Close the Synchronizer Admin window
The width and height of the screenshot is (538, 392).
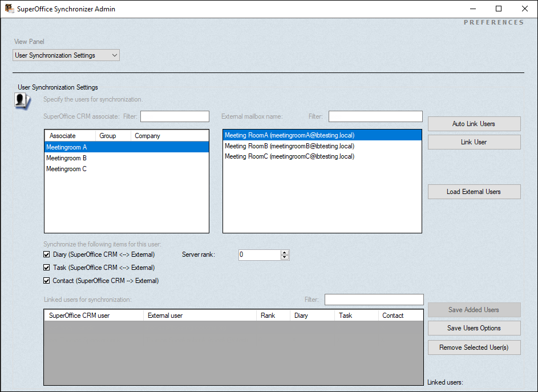point(525,9)
